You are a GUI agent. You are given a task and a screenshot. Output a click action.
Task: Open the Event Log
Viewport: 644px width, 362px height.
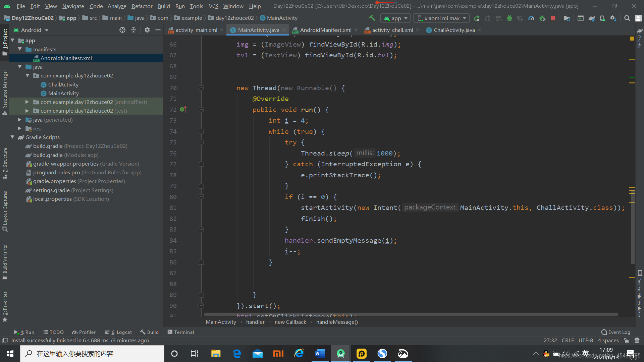[616, 332]
